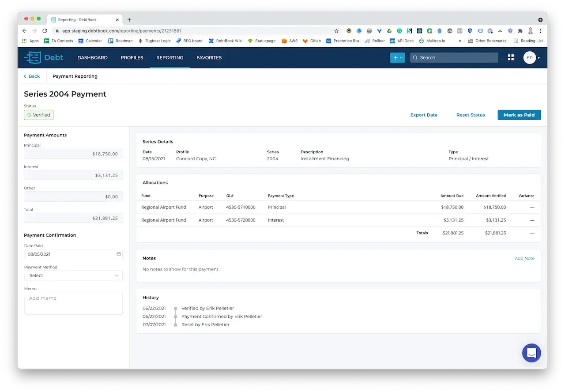Click the search magnifier icon
565x392 pixels.
click(x=415, y=57)
